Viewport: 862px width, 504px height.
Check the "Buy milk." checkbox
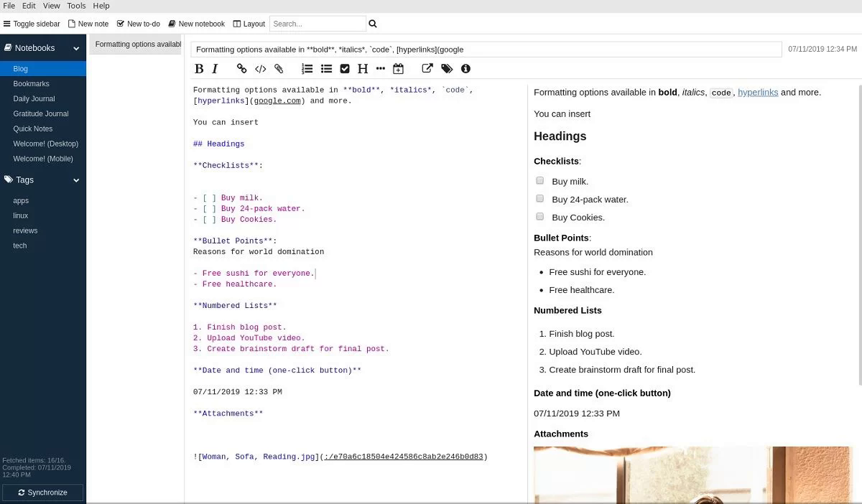[539, 181]
